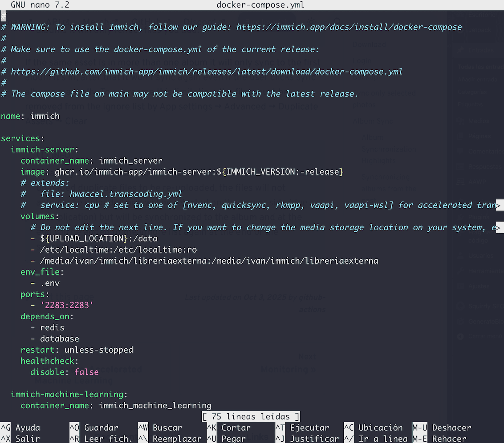
Task: Click the truncation marker on the service: cpu line
Action: point(500,205)
